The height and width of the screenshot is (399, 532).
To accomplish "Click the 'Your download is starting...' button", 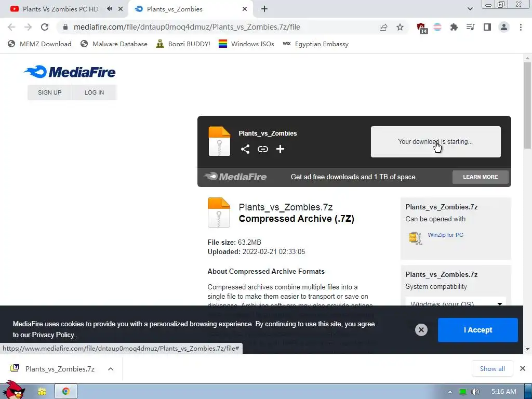I will point(436,142).
